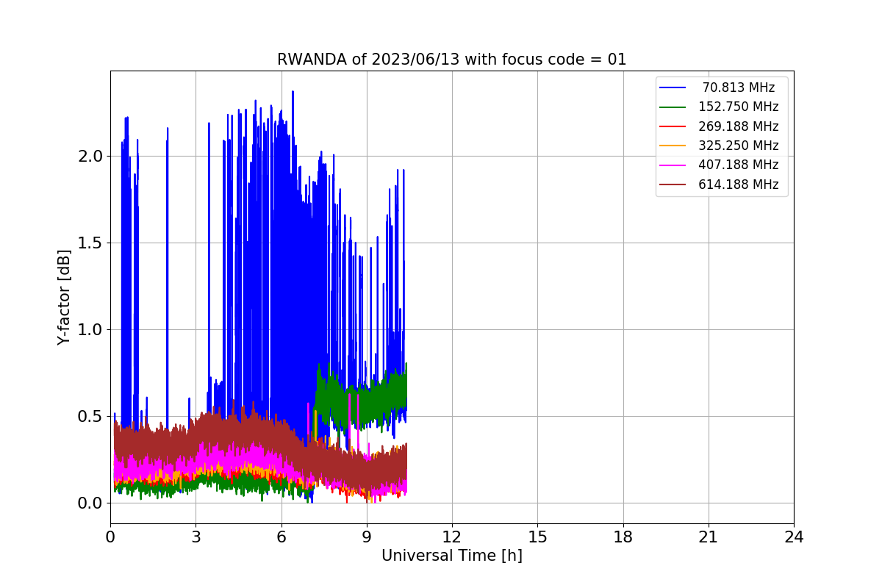Click the red line sample in legend
The width and height of the screenshot is (882, 588).
coord(673,126)
